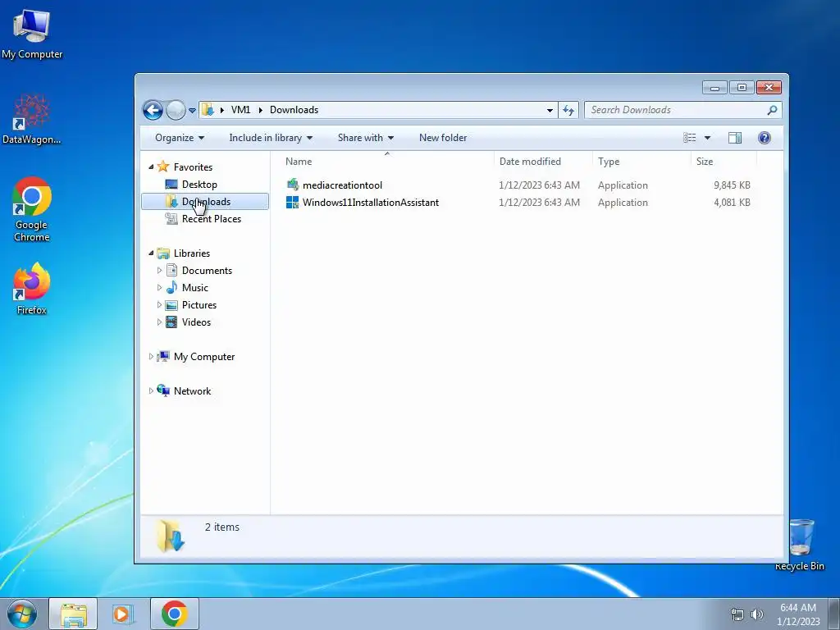Image resolution: width=840 pixels, height=630 pixels.
Task: Click the taskbar clock showing 6:44 AM
Action: [798, 614]
